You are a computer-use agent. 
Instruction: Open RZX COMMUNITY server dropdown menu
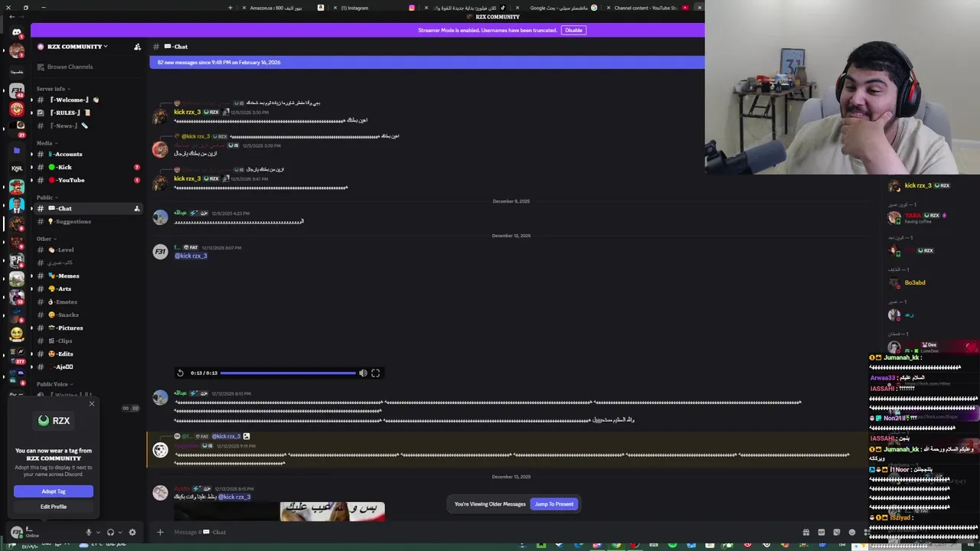click(77, 47)
